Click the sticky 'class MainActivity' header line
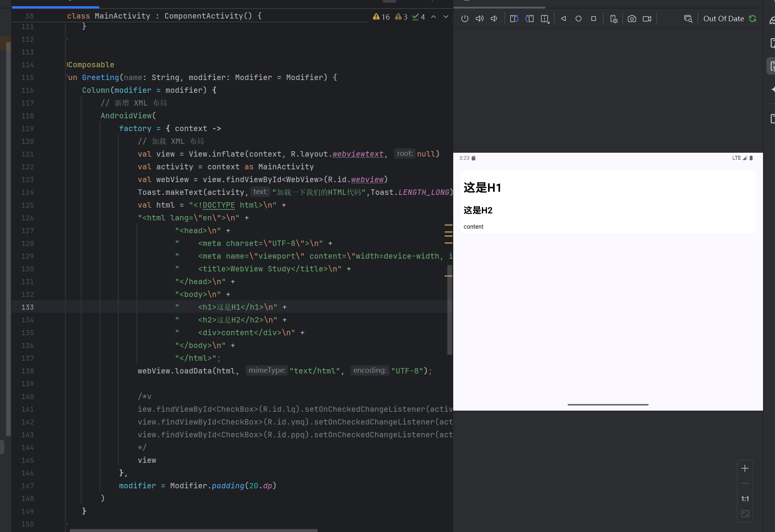The height and width of the screenshot is (532, 775). [x=164, y=16]
